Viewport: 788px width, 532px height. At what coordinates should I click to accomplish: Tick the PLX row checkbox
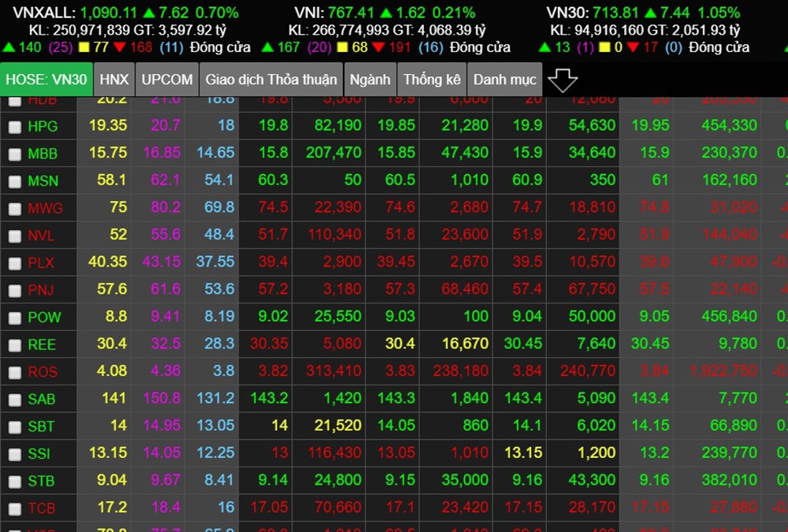15,263
